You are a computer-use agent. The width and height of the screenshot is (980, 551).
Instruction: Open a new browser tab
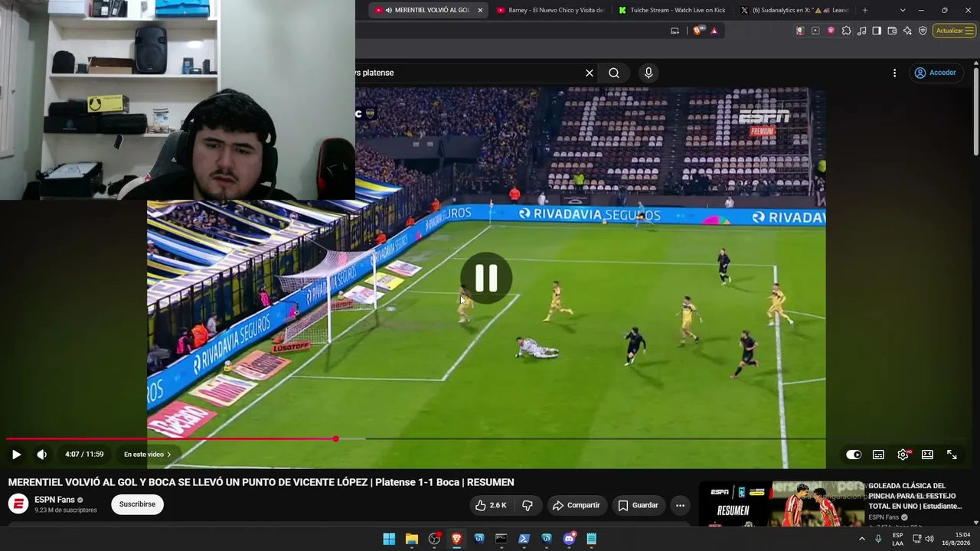(x=865, y=10)
